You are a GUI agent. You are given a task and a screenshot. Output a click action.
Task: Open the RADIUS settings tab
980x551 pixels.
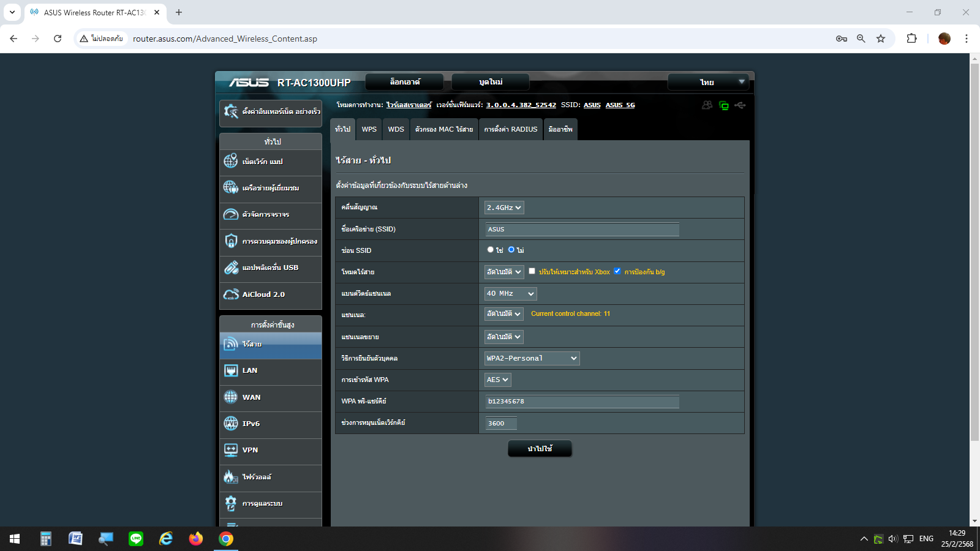[510, 129]
